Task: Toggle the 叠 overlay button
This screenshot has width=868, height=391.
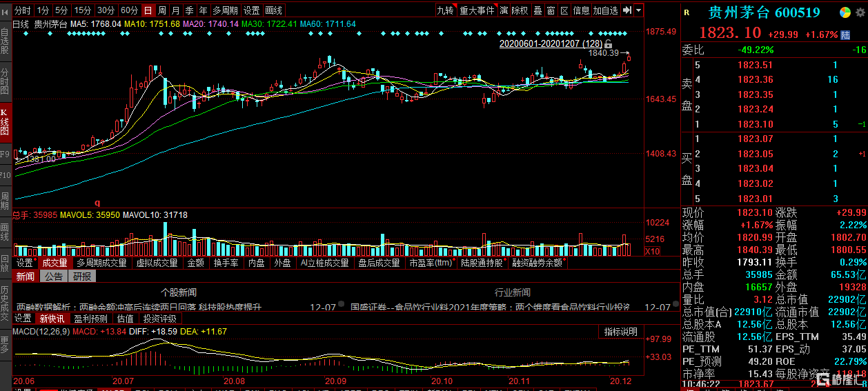Action: pyautogui.click(x=538, y=10)
